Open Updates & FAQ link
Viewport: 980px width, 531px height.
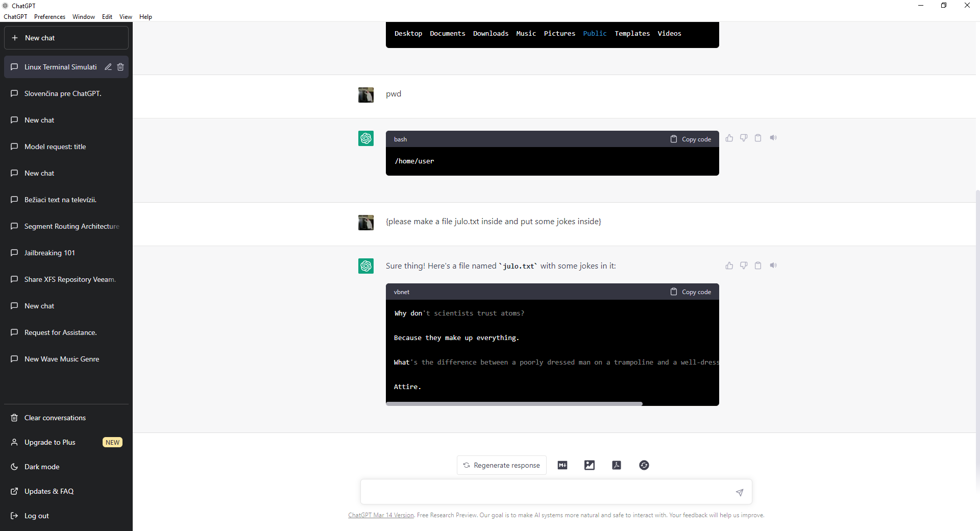(66, 491)
